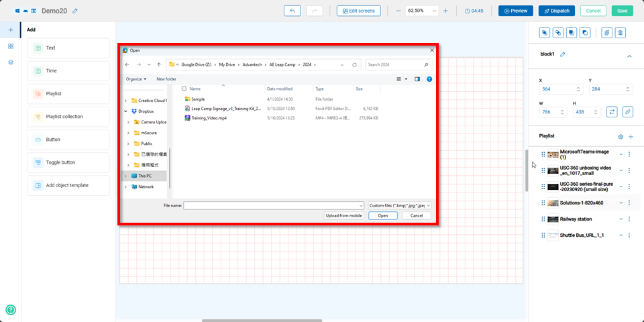
Task: Toggle the preview pane in file dialog
Action: (x=417, y=78)
